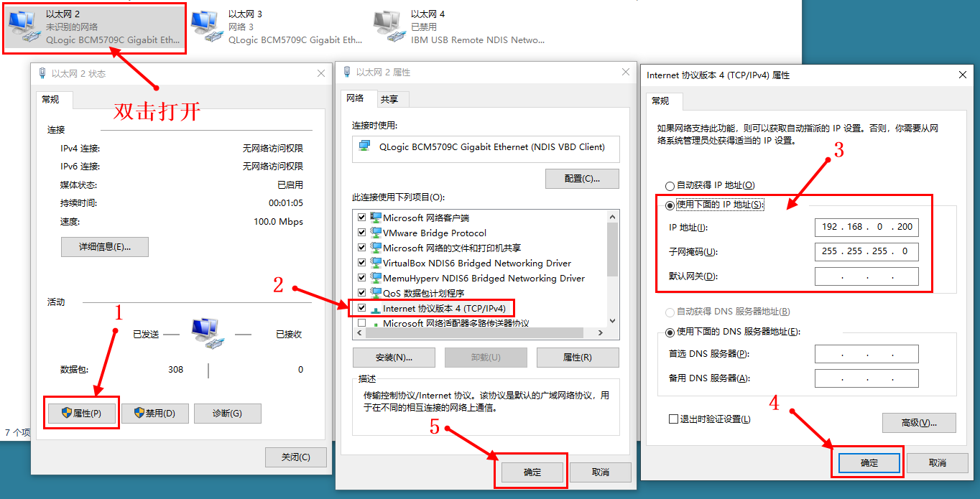Enable Microsoft 网络适配器多路传送器协议 checkbox
Image resolution: width=980 pixels, height=499 pixels.
coord(361,323)
